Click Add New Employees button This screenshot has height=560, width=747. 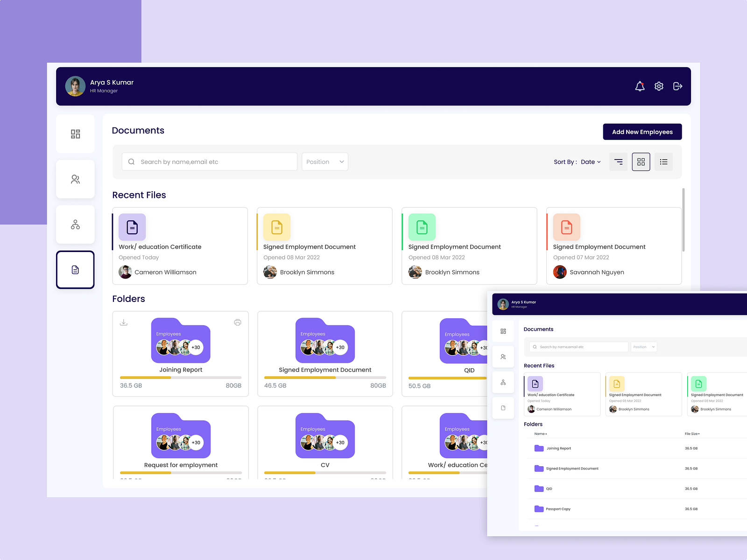(642, 132)
